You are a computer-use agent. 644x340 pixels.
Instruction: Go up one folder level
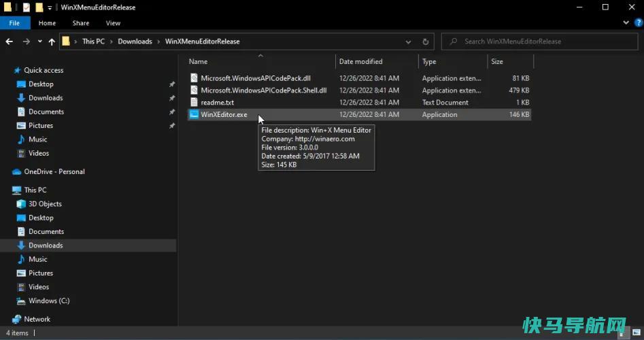[x=52, y=41]
